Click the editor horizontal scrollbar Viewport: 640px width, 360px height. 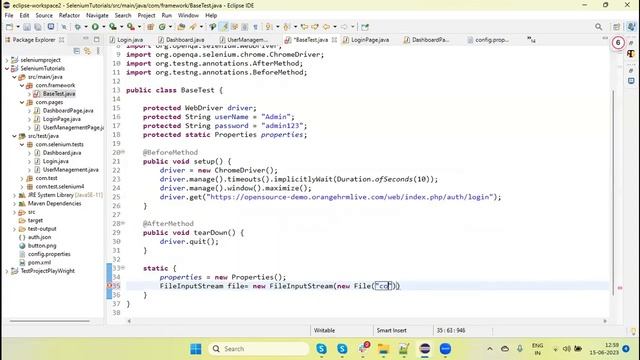(367, 321)
